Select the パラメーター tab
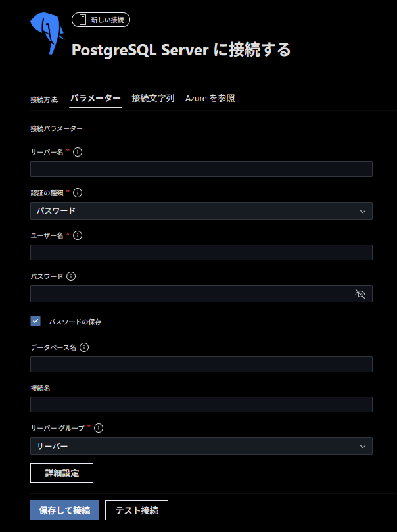 [95, 98]
